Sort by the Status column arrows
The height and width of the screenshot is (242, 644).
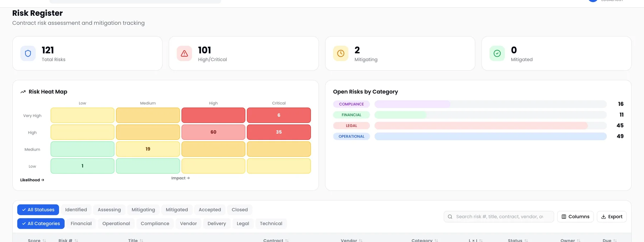526,240
